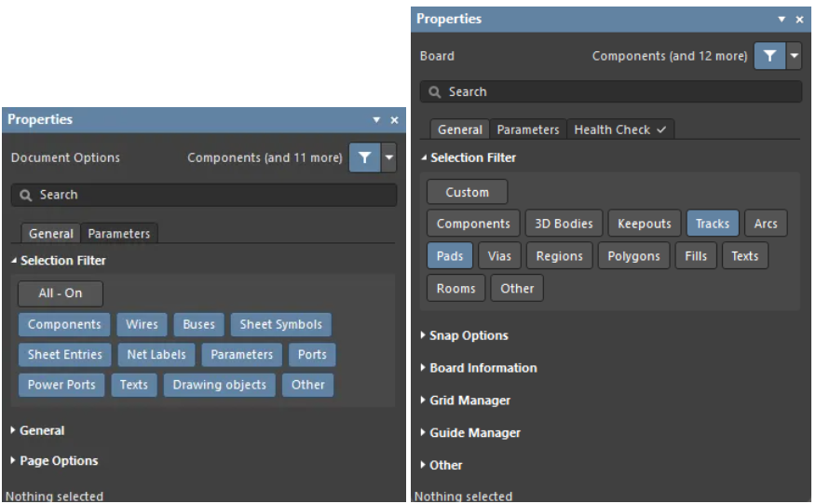
Task: Toggle Ports selection filter
Action: coord(312,355)
